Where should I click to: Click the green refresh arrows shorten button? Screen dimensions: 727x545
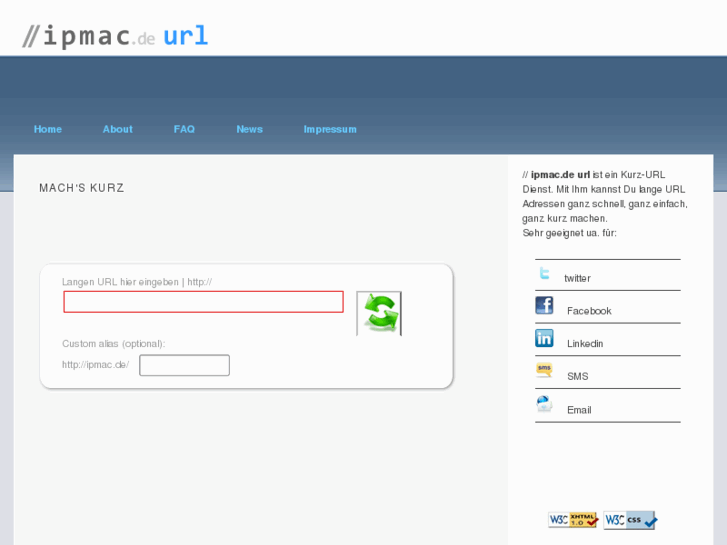379,314
